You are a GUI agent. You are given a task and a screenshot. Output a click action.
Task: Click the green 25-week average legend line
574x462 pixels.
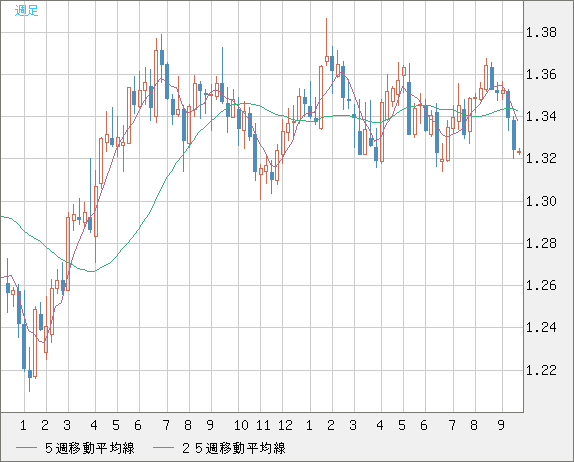(163, 448)
